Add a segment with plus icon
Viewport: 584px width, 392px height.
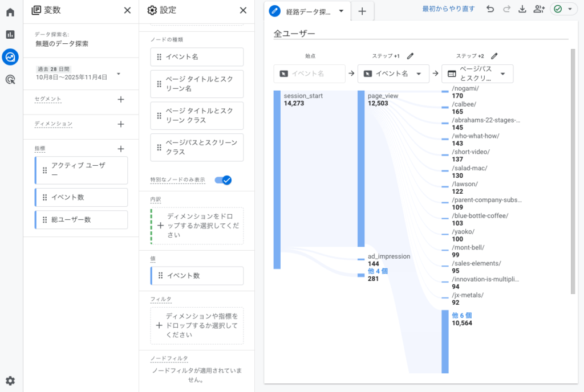point(120,99)
